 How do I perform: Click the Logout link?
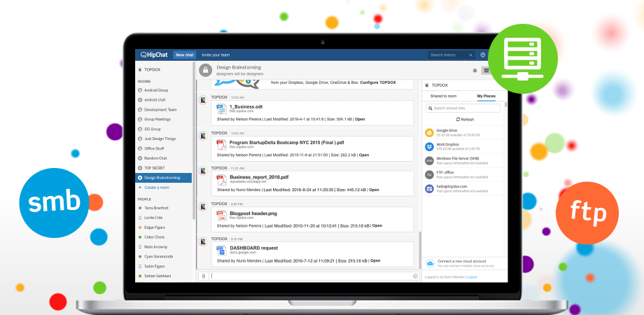472,277
